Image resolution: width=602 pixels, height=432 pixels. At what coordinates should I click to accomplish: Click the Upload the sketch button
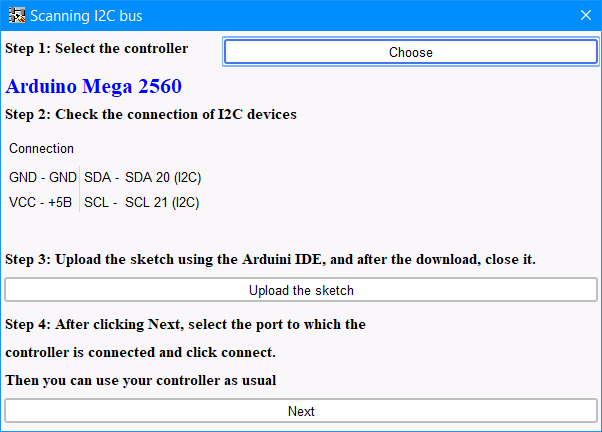[301, 290]
